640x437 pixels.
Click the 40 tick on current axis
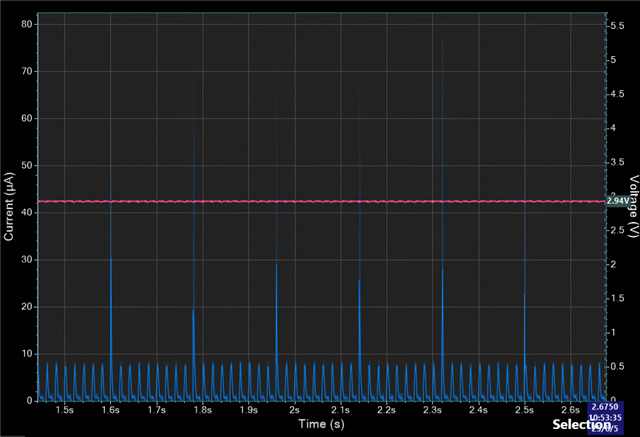click(x=27, y=213)
